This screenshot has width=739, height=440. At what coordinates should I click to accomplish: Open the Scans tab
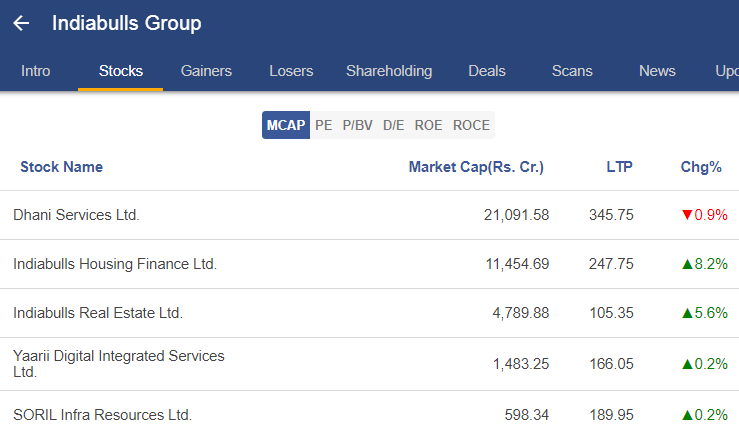pos(572,71)
